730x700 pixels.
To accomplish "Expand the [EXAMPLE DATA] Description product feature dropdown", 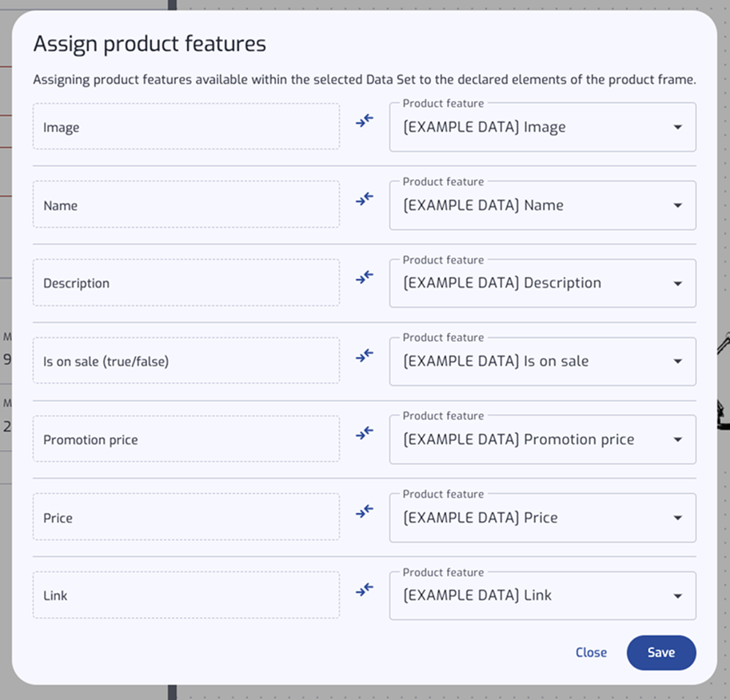I will pyautogui.click(x=543, y=284).
